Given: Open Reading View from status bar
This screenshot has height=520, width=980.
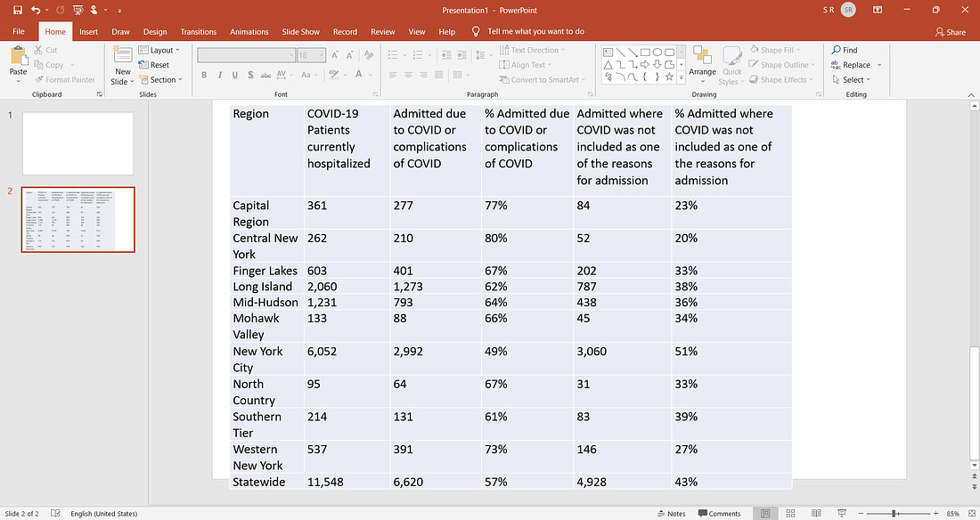Looking at the screenshot, I should click(x=816, y=513).
